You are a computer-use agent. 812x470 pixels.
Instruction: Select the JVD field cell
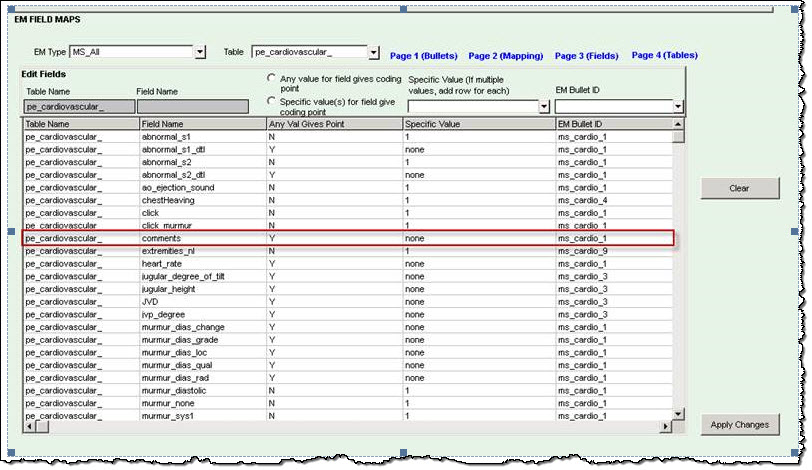click(203, 302)
